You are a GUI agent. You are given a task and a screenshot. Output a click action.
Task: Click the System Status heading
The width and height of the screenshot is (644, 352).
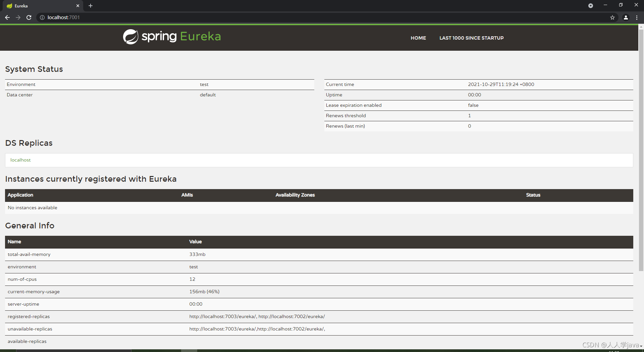coord(34,69)
